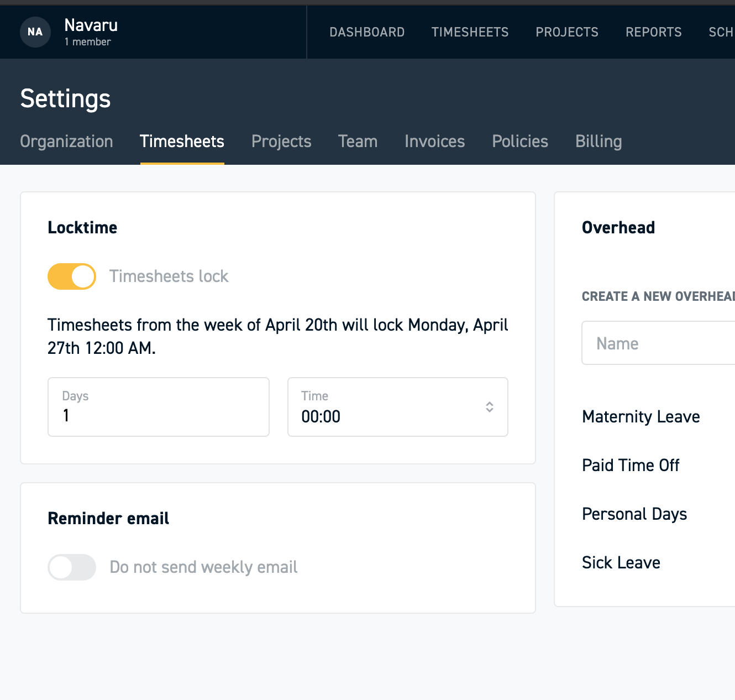This screenshot has height=700, width=735.
Task: Open the Policies settings section
Action: [x=519, y=141]
